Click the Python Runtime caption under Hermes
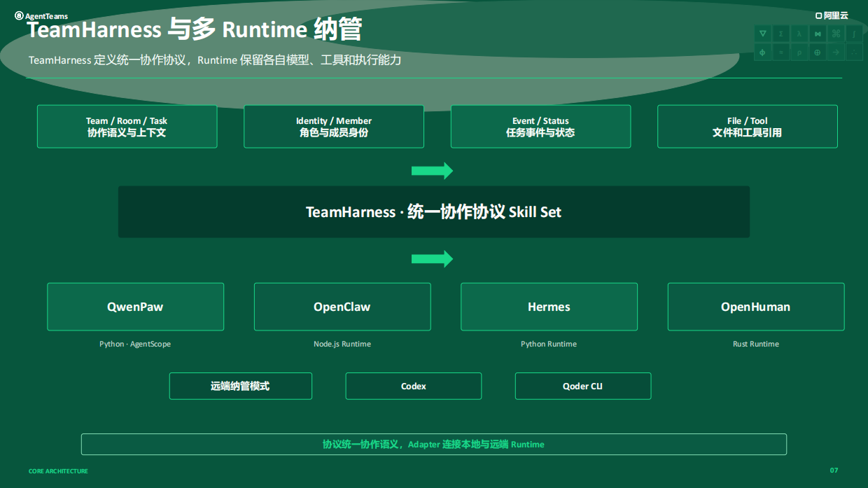The height and width of the screenshot is (488, 868). [549, 344]
